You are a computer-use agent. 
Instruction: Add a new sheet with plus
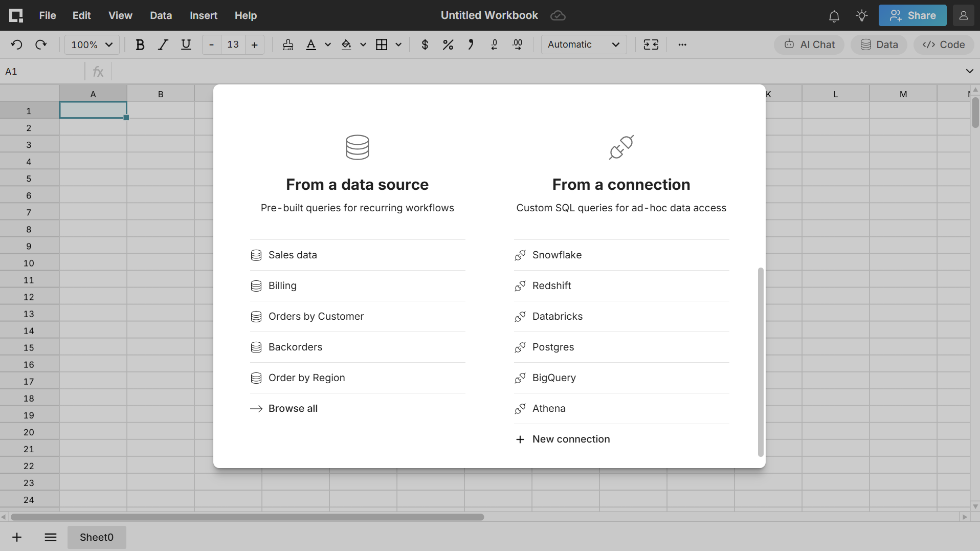(x=17, y=537)
